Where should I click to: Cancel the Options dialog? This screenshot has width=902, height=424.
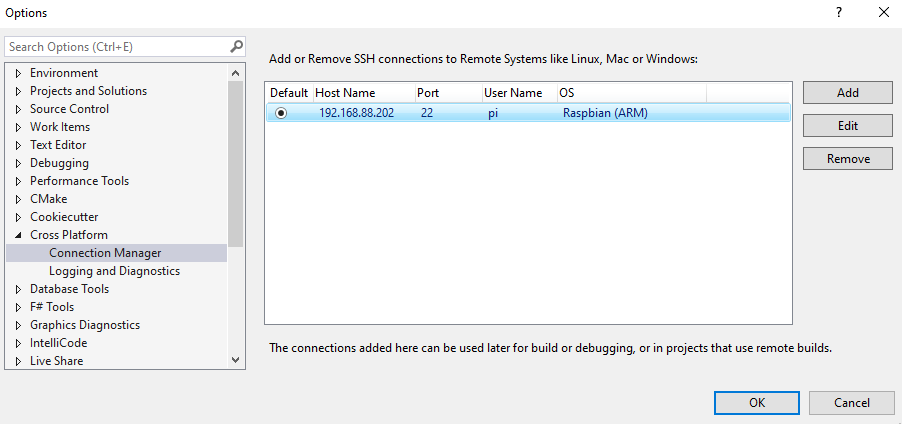click(x=852, y=403)
